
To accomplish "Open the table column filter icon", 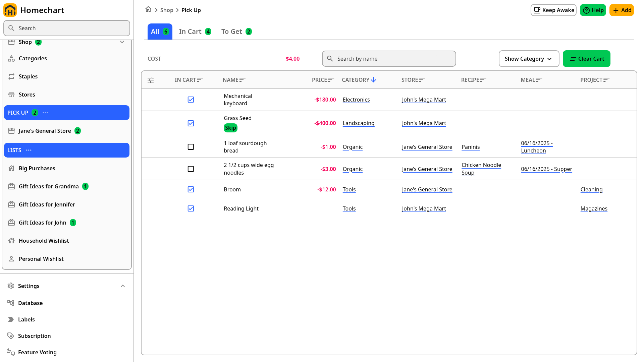I will coord(151,80).
